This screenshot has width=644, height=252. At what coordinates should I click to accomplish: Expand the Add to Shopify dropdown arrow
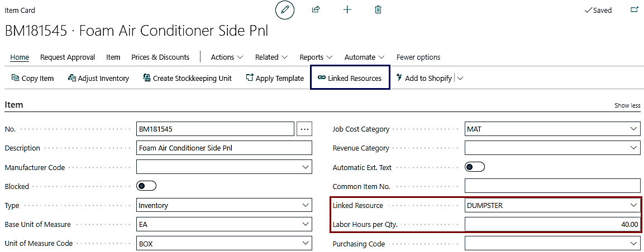[460, 79]
